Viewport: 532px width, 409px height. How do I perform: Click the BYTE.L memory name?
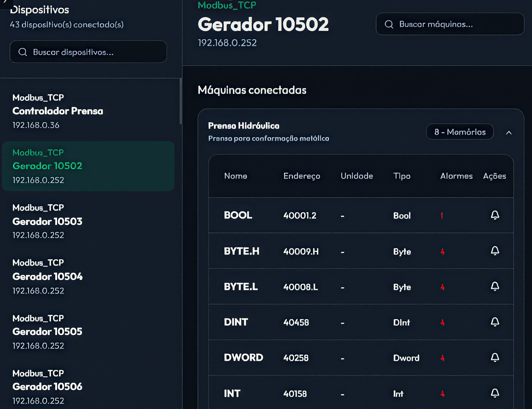point(241,287)
